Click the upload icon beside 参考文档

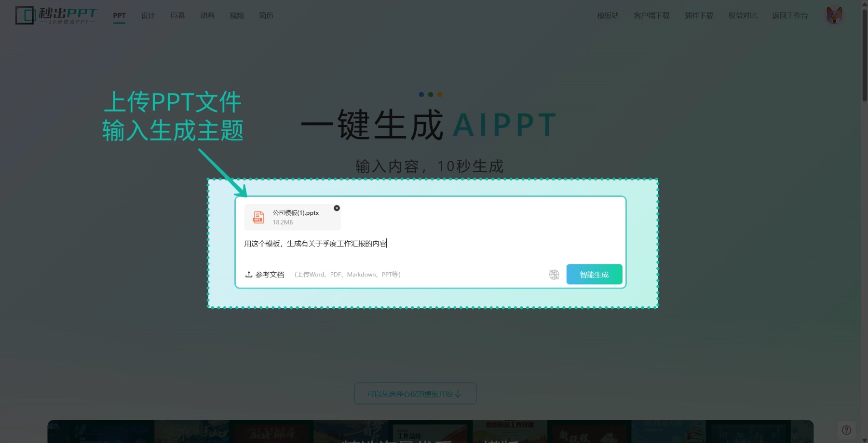[x=249, y=274]
